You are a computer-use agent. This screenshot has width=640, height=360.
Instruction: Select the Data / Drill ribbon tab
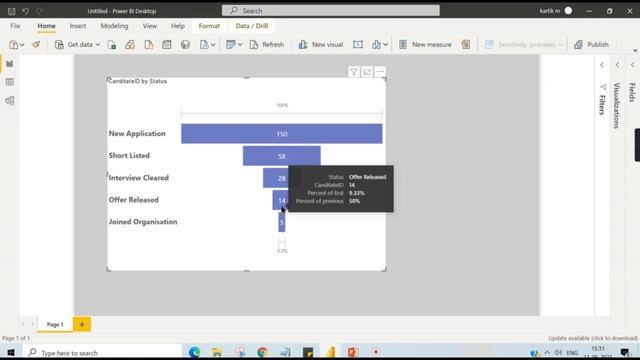252,26
